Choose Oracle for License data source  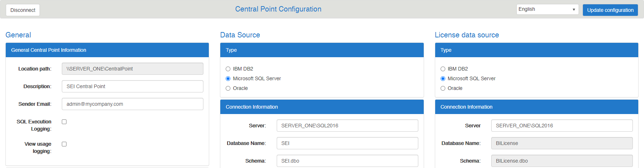tap(443, 88)
